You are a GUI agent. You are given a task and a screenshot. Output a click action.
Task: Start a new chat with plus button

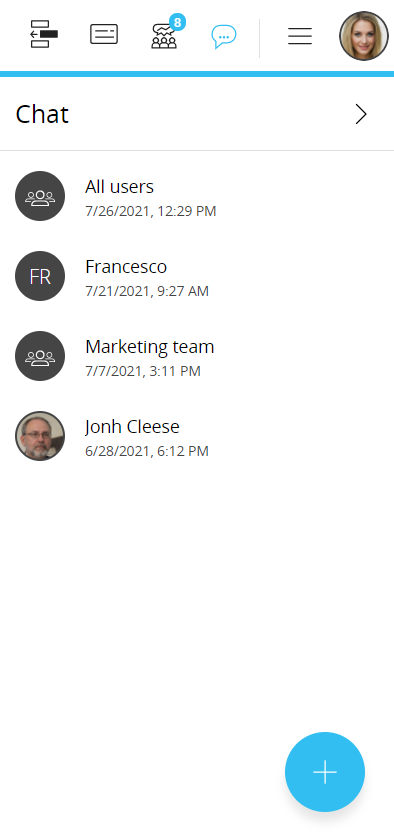click(x=325, y=772)
